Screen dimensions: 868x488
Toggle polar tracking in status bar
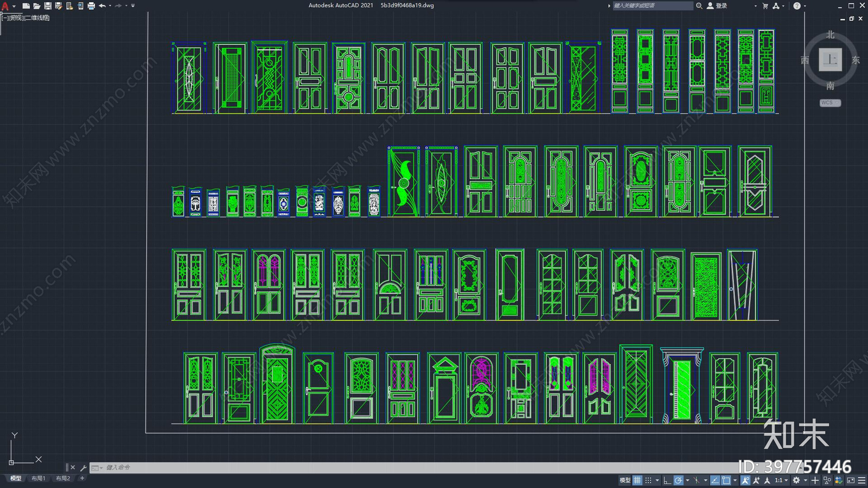(678, 480)
